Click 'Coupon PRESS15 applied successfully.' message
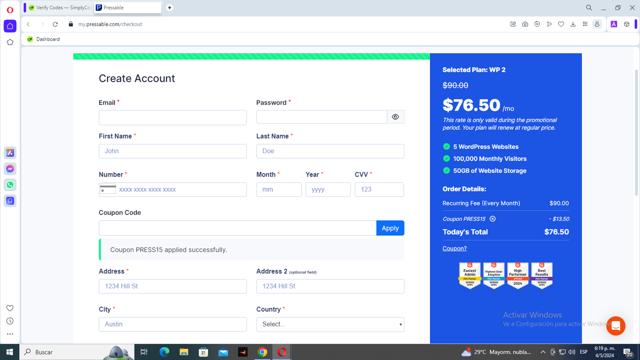The image size is (640, 360). (x=169, y=249)
